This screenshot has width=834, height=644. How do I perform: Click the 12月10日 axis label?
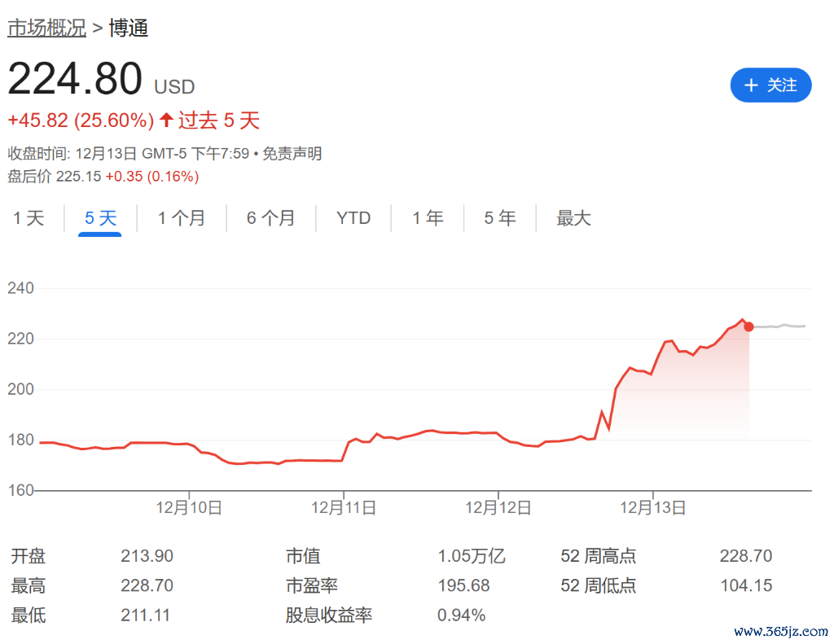tap(189, 508)
